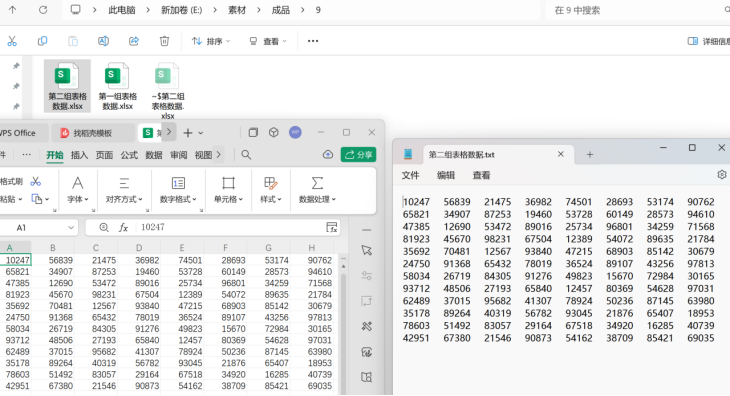Open Notepad settings gear icon
The width and height of the screenshot is (730, 396).
(x=722, y=175)
